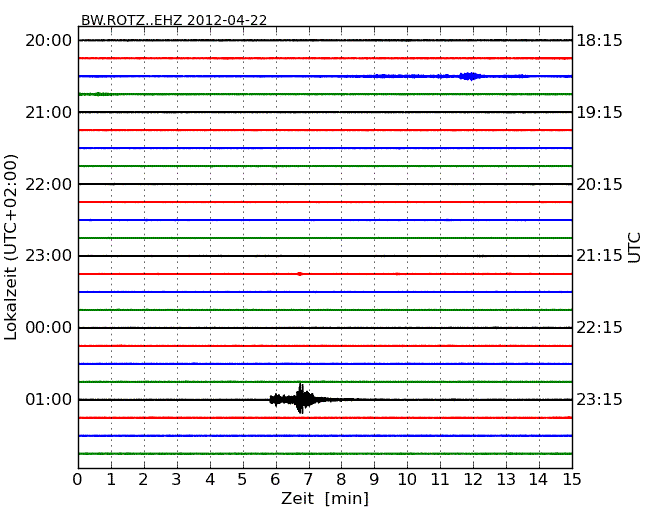Click x-axis tick label 2
This screenshot has height=520, width=650.
tap(143, 480)
